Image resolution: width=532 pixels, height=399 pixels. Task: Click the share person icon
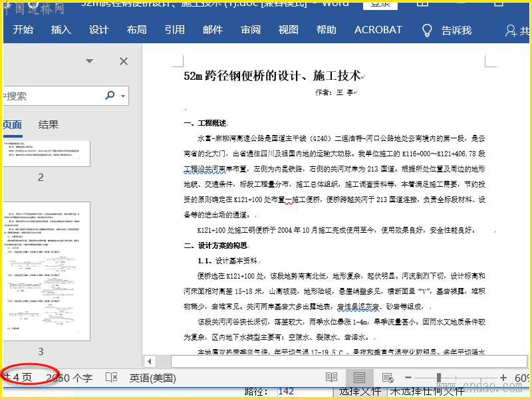[x=511, y=31]
